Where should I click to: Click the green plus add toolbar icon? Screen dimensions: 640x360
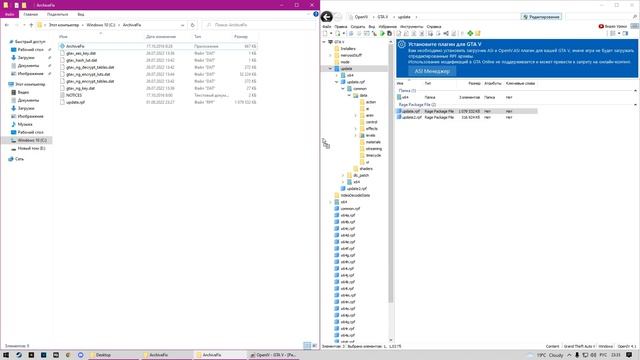pos(470,33)
